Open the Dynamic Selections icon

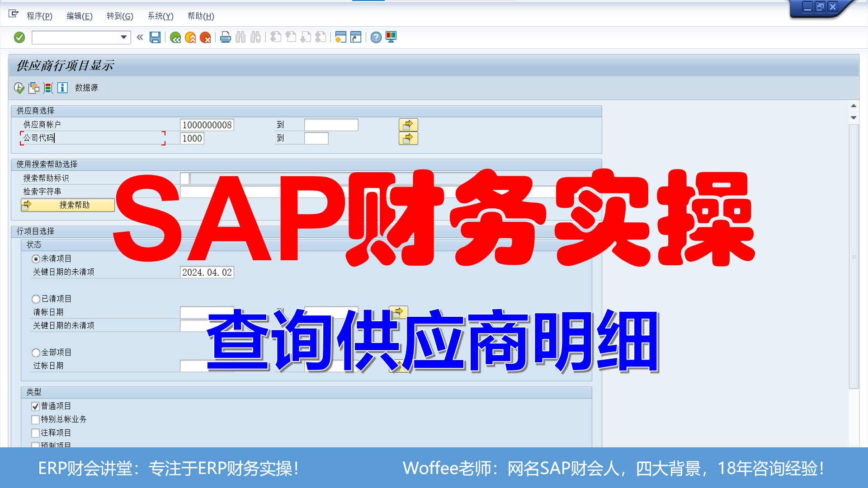(x=48, y=88)
